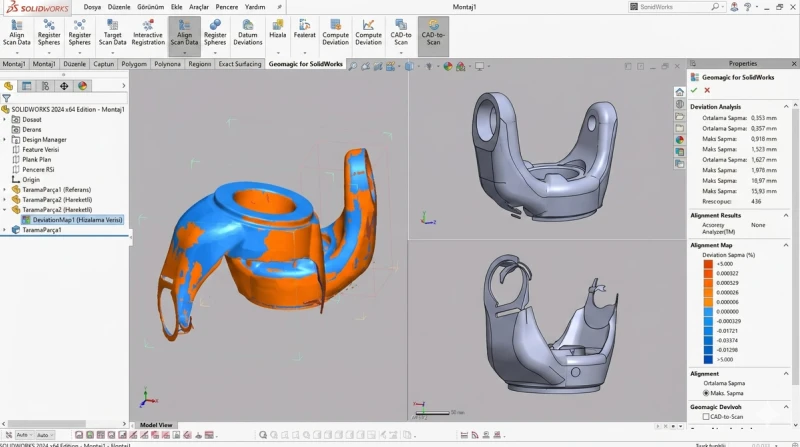Select the Maks. Sapma radio button

[x=706, y=393]
